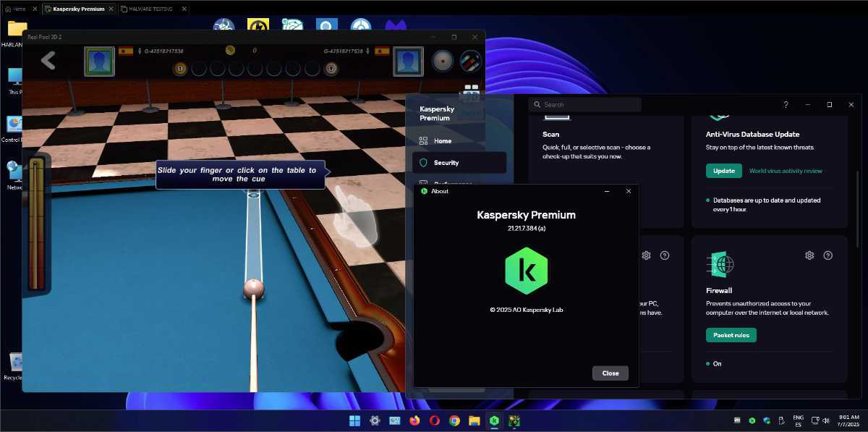Open World virus activity review link

tap(786, 171)
